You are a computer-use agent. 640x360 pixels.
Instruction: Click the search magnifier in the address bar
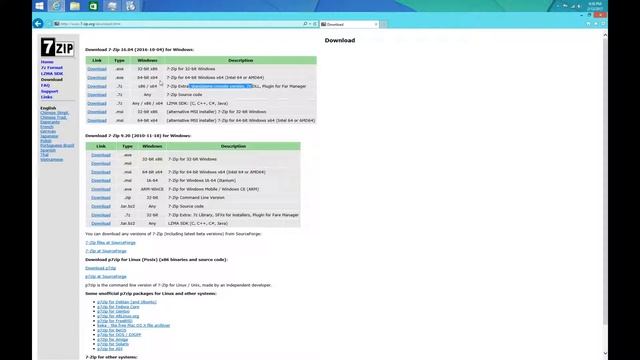click(x=305, y=24)
